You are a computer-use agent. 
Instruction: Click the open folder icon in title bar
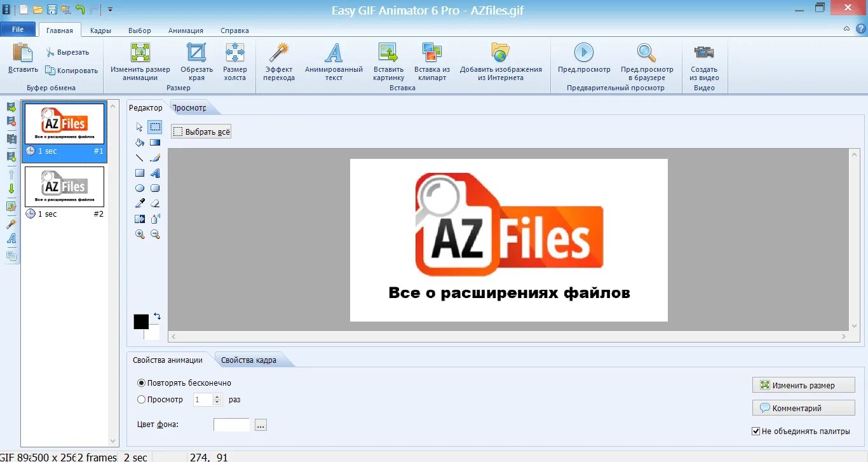pos(38,10)
